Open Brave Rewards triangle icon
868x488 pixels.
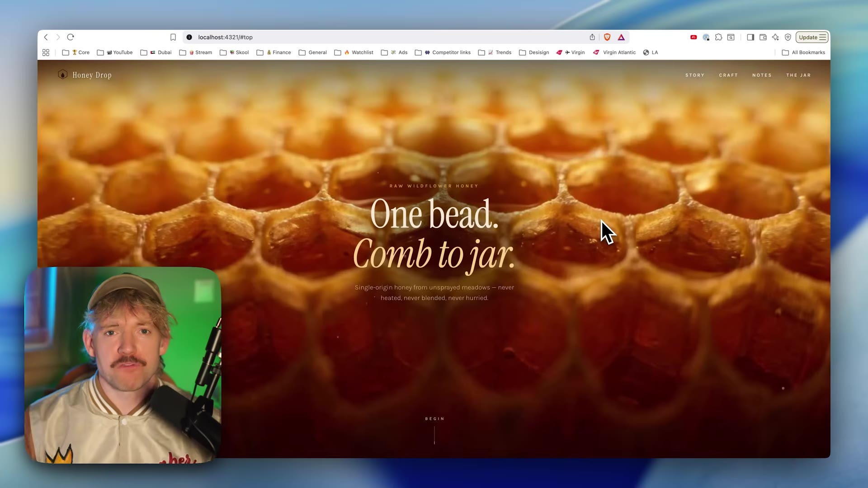click(621, 37)
